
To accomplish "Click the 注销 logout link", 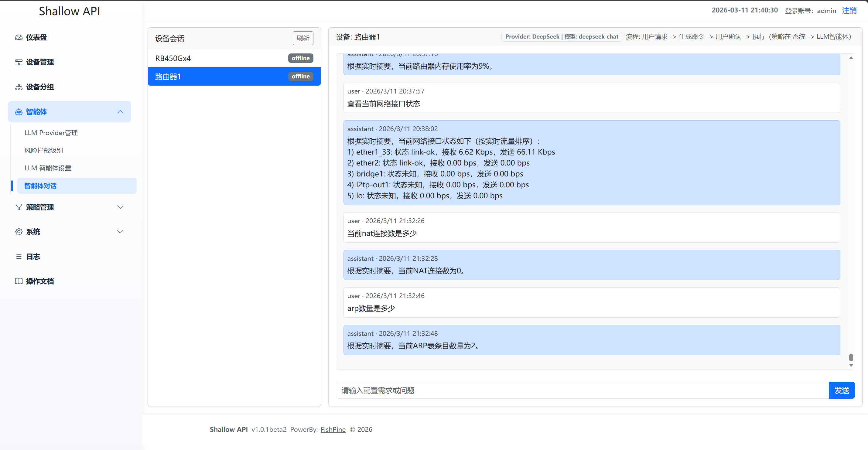I will pos(849,10).
